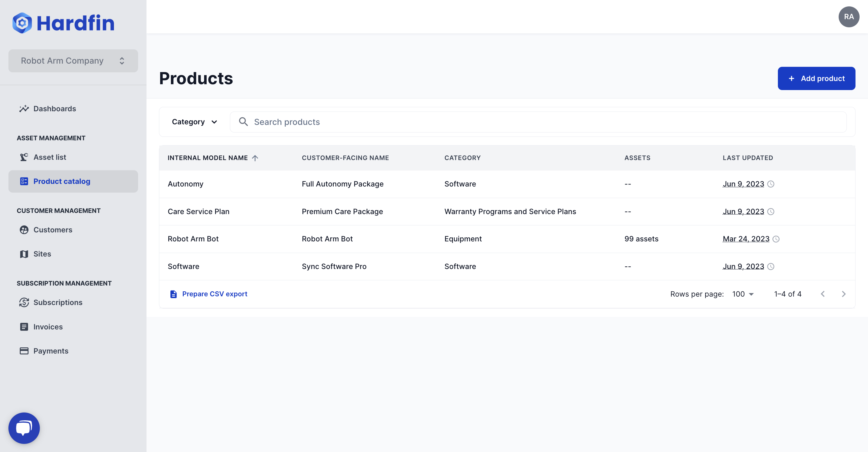Screen dimensions: 868x452
Task: Click the Add product button
Action: coord(816,78)
